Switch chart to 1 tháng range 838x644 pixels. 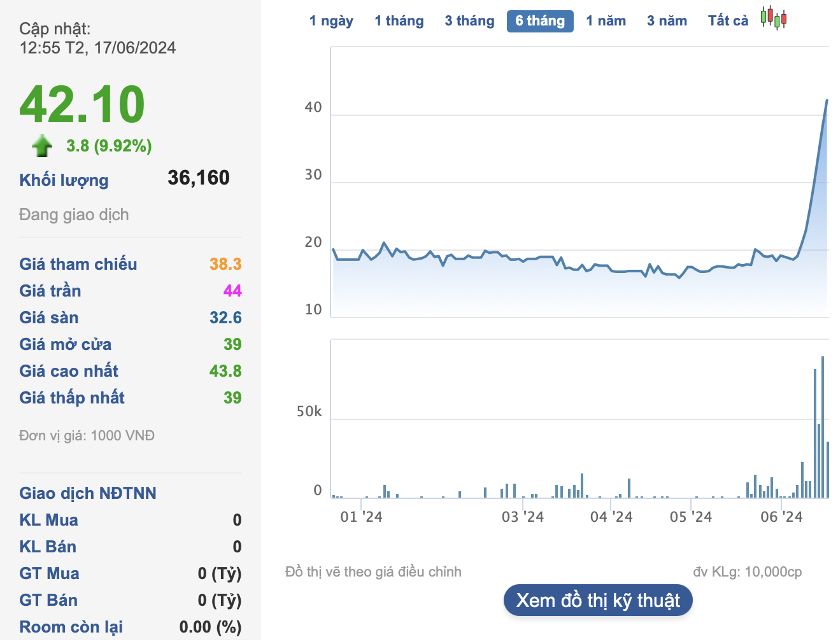(x=399, y=21)
